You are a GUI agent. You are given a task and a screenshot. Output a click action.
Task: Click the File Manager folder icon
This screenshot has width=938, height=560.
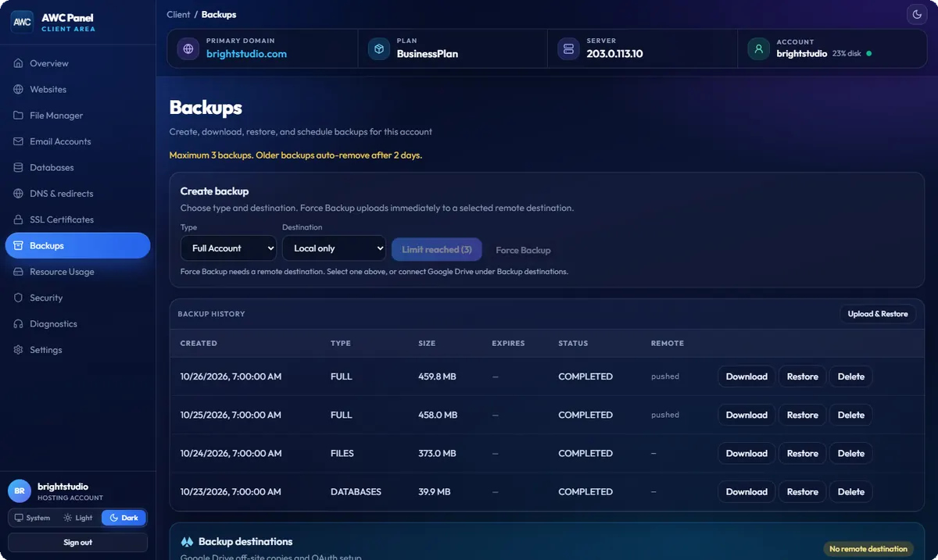[x=19, y=116]
